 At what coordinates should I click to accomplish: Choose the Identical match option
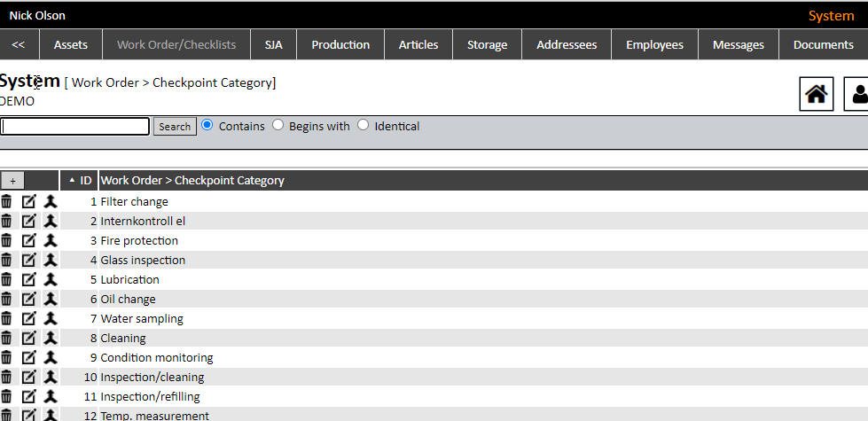pyautogui.click(x=364, y=126)
